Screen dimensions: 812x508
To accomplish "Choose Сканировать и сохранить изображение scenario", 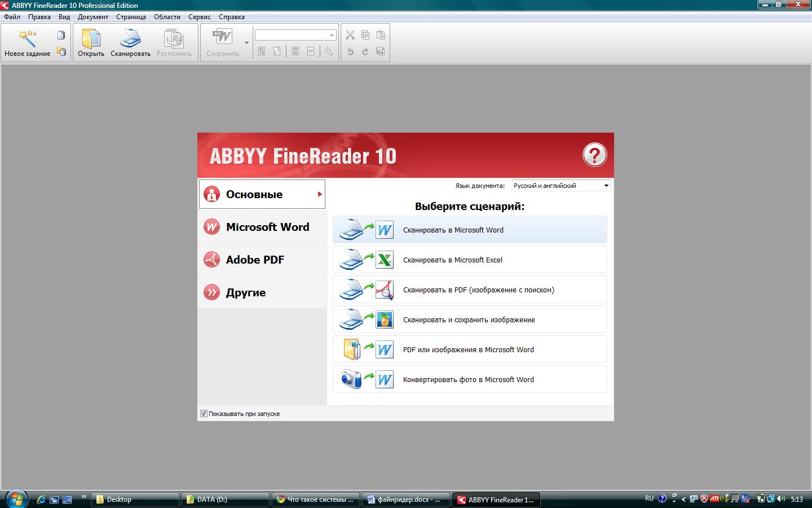I will pyautogui.click(x=470, y=319).
